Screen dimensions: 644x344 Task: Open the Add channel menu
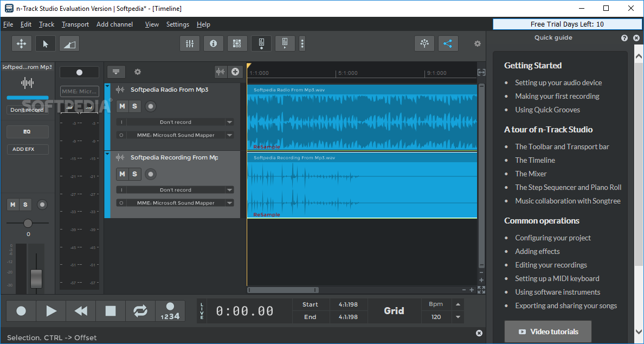[x=114, y=24]
